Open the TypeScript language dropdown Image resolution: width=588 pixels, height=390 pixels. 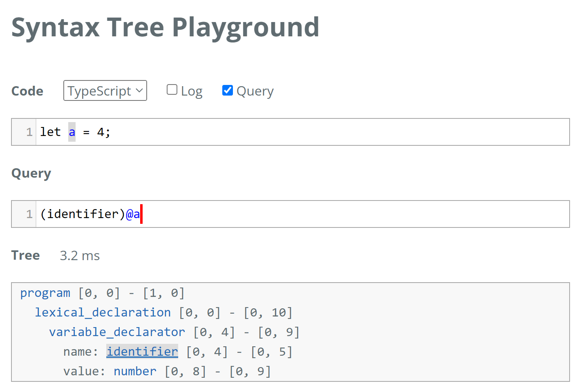click(105, 91)
